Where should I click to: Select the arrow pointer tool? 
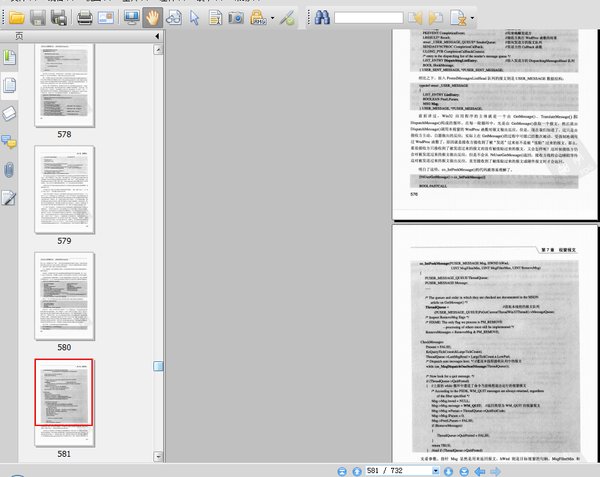click(x=194, y=18)
